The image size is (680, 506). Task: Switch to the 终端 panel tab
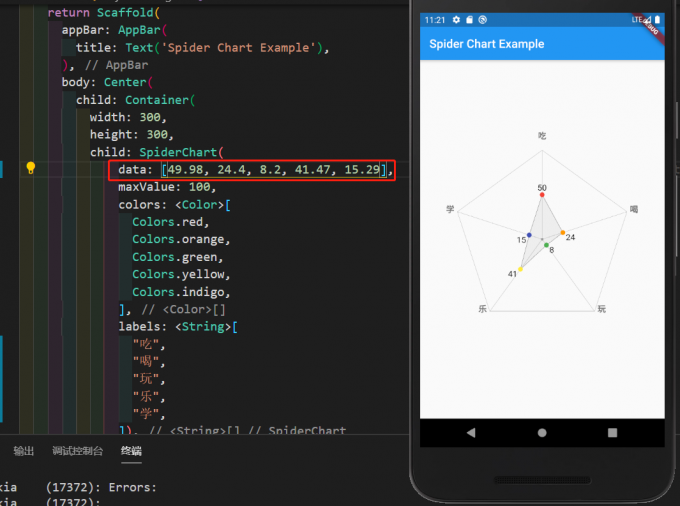click(x=131, y=451)
